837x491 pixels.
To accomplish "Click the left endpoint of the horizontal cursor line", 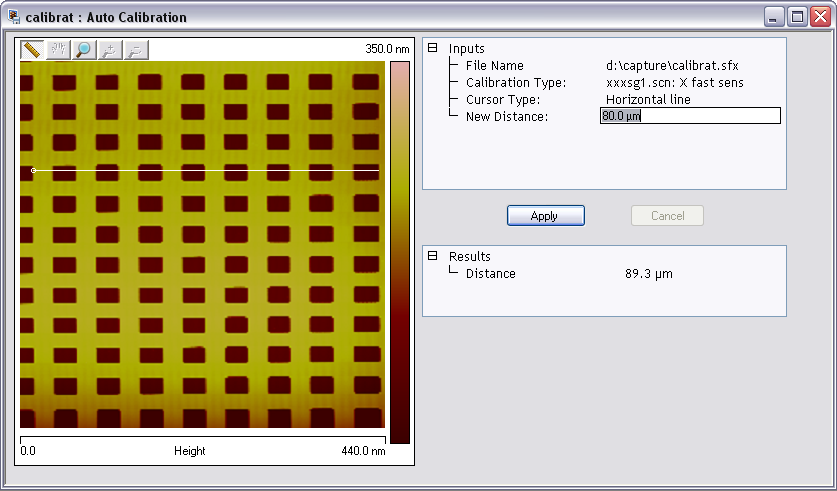I will click(33, 170).
